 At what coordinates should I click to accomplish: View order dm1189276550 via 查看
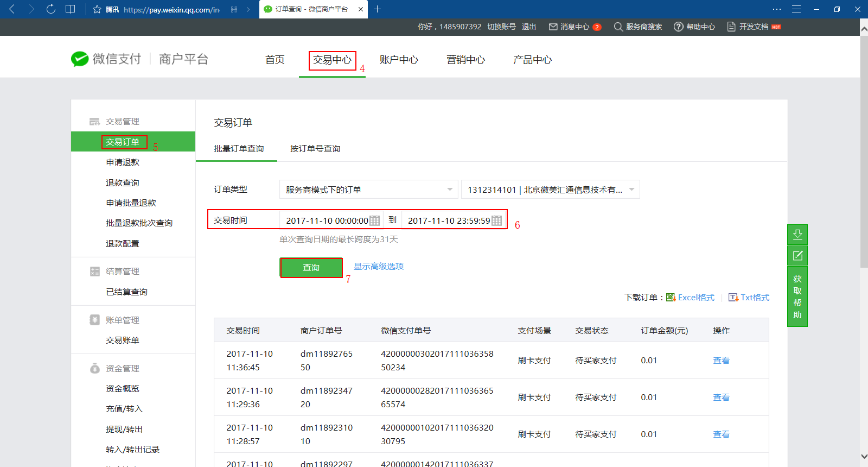tap(721, 361)
